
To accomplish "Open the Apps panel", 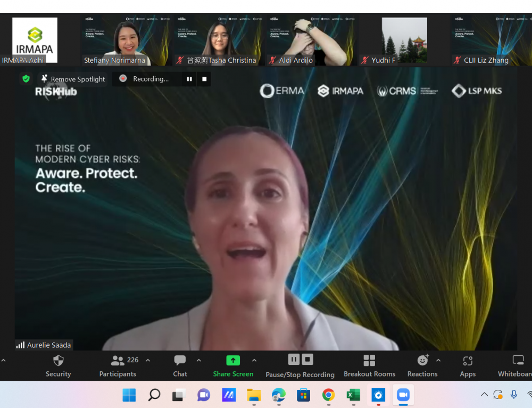I will tap(468, 366).
